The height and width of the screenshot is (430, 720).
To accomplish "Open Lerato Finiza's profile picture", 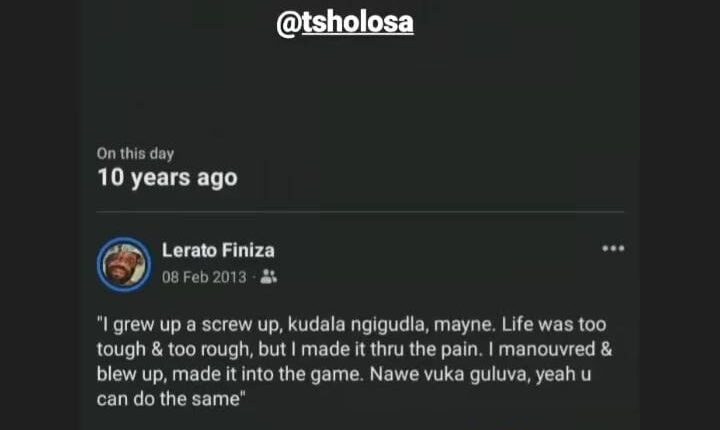I will [123, 264].
